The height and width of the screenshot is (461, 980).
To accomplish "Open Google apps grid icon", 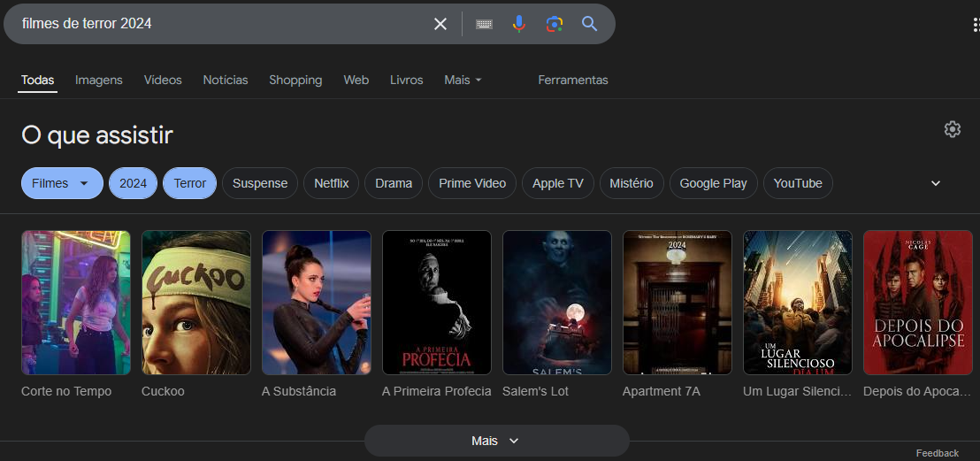I will tap(976, 24).
